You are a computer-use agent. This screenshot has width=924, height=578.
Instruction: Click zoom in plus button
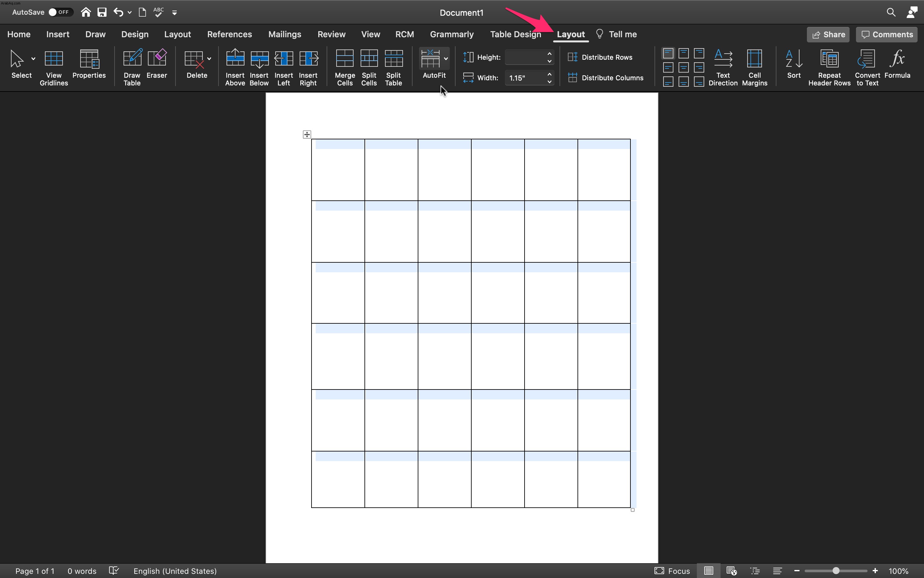point(875,571)
